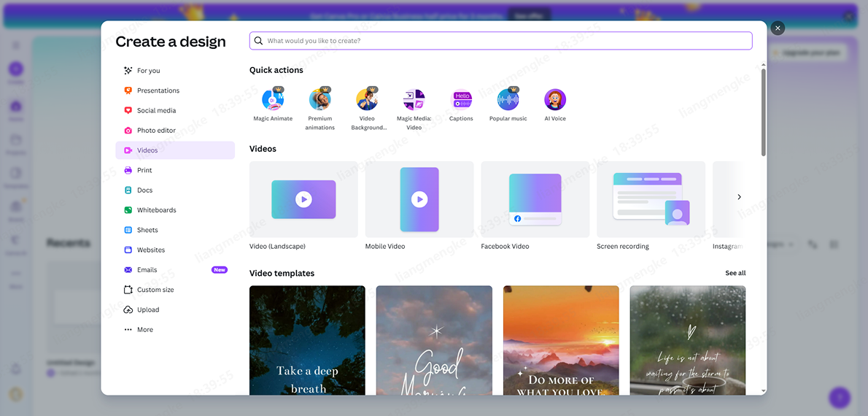This screenshot has height=416, width=868.
Task: See all video templates
Action: tap(735, 273)
